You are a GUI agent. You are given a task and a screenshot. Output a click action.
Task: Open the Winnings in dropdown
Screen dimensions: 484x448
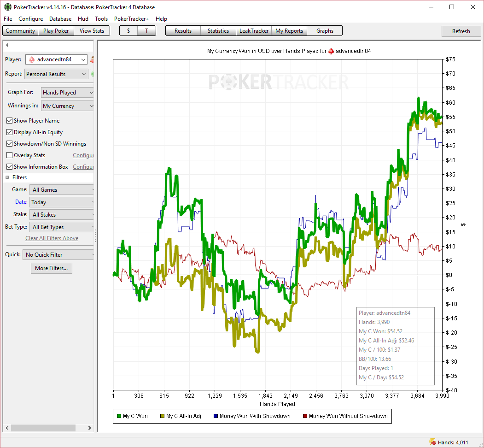click(67, 106)
